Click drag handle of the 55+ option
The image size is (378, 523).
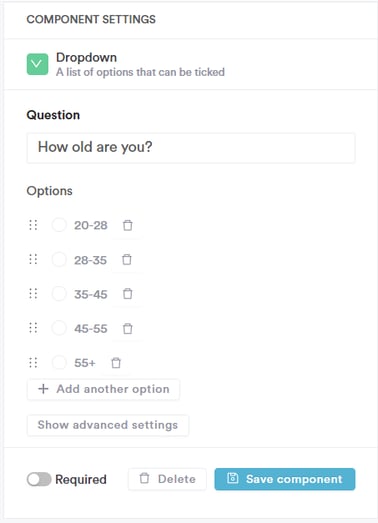click(33, 363)
